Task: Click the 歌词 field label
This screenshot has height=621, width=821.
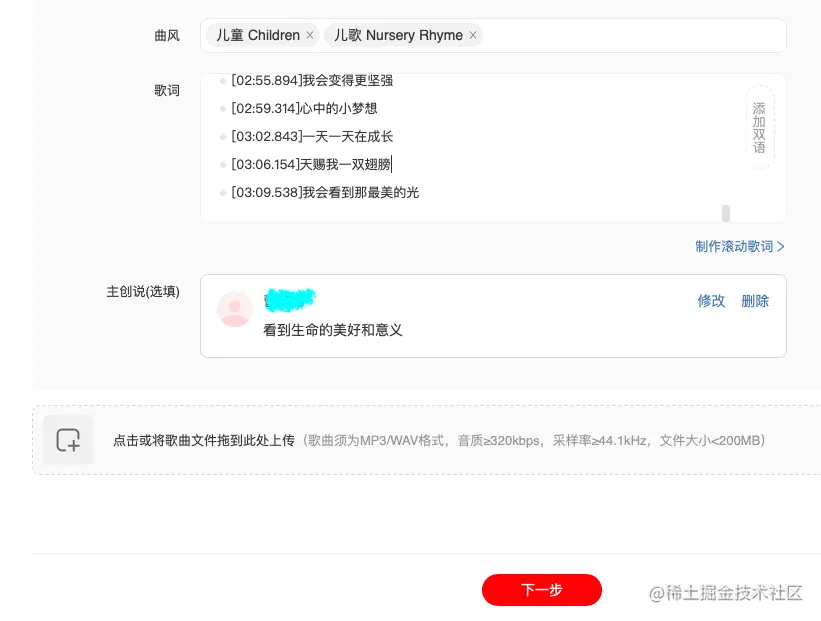Action: tap(167, 91)
